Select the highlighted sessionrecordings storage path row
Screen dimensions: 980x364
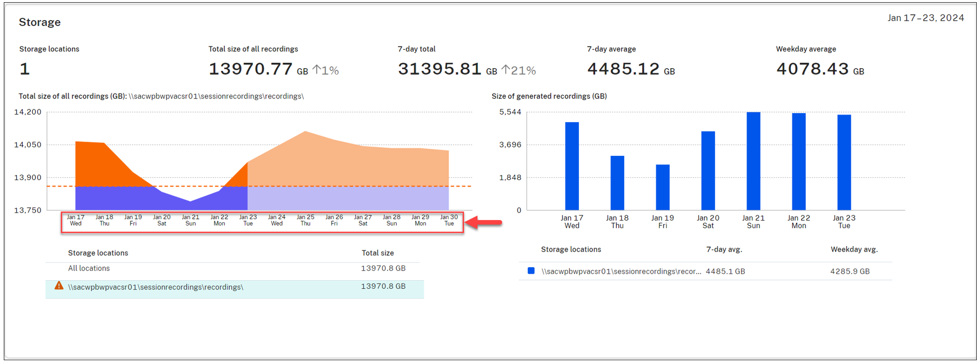pos(156,287)
